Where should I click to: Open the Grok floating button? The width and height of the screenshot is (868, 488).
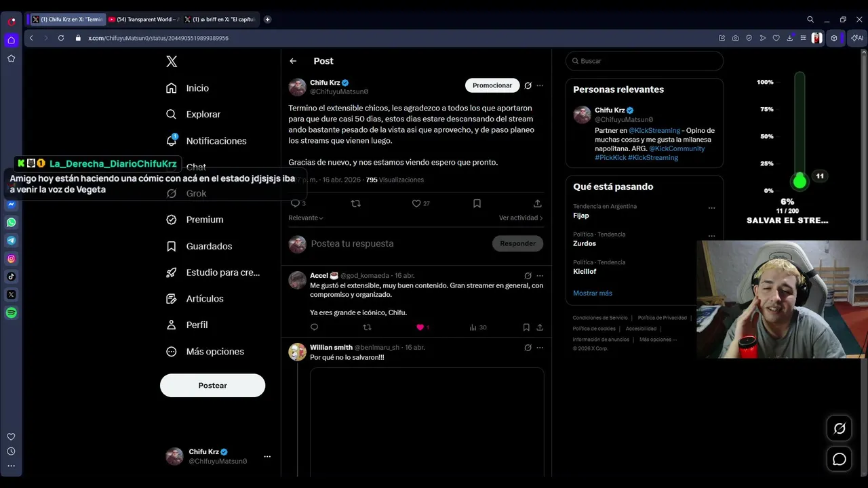tap(840, 428)
